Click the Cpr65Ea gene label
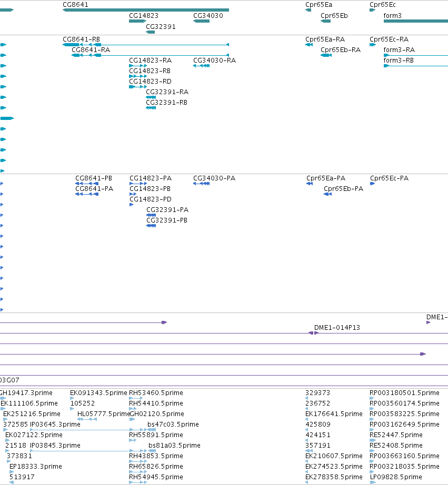This screenshot has width=448, height=485. (318, 5)
